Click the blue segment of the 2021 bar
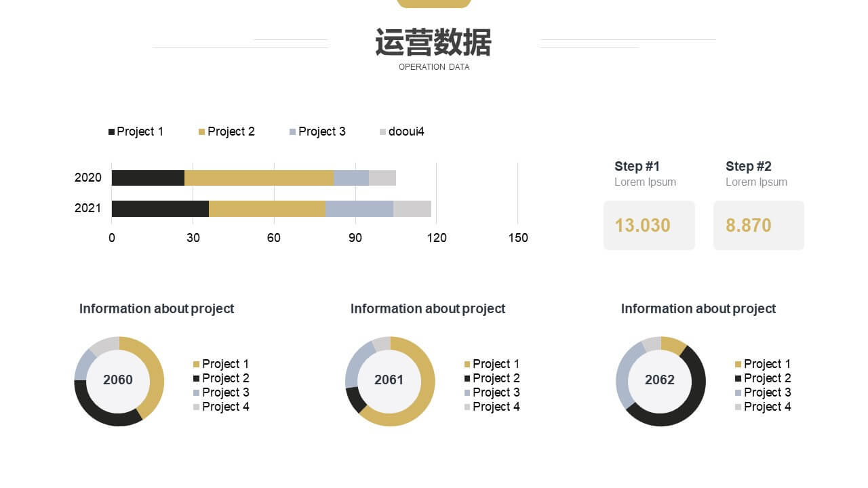This screenshot has height=488, width=868. tap(359, 209)
